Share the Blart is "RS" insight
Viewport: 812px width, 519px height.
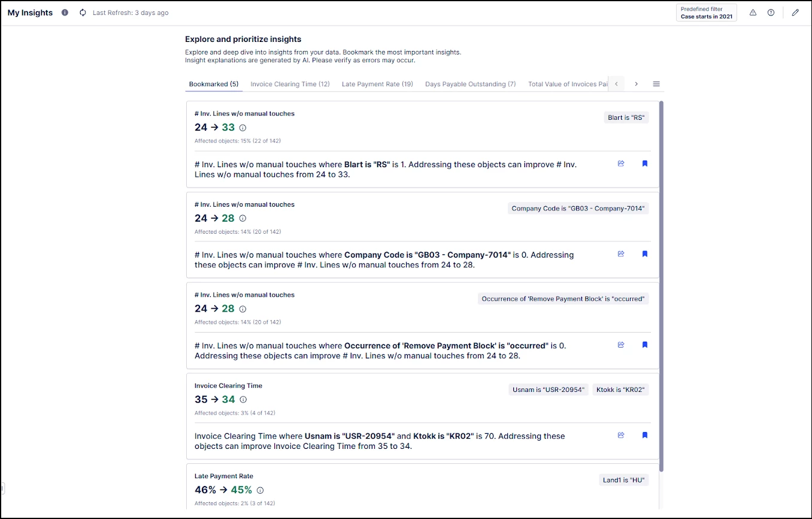[x=621, y=163]
